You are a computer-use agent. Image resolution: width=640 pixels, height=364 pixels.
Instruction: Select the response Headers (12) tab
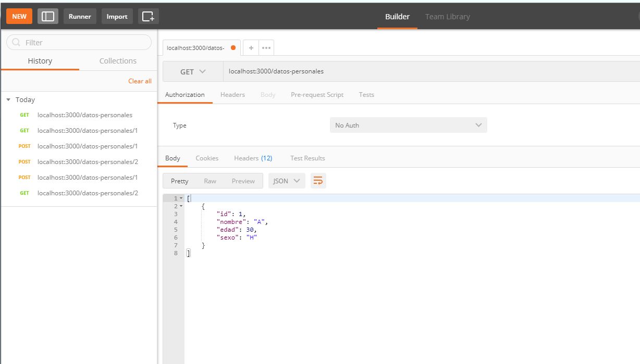(x=253, y=158)
